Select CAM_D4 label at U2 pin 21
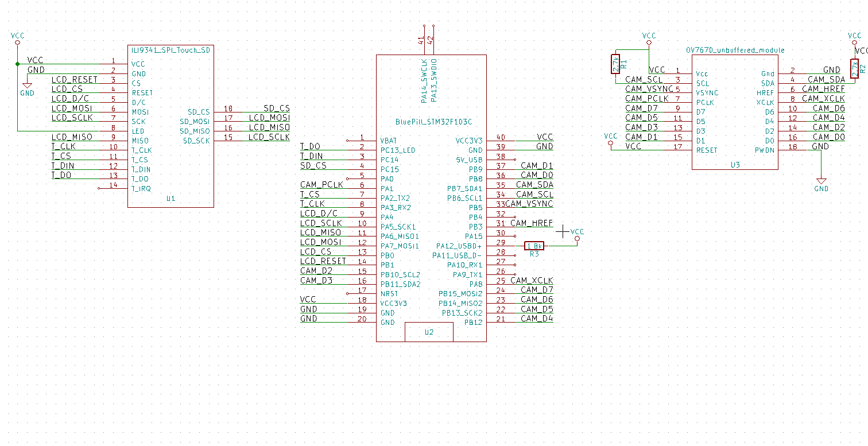868x446 pixels. tap(537, 319)
